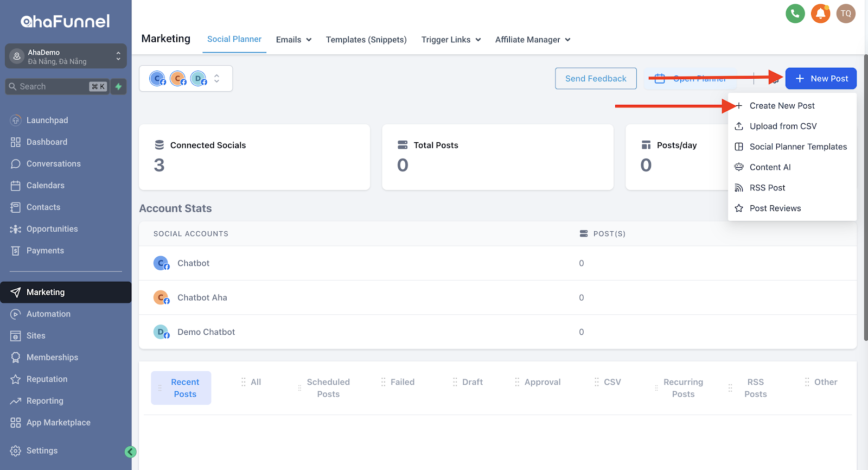The image size is (868, 470).
Task: Click the Open Planner button
Action: click(690, 79)
